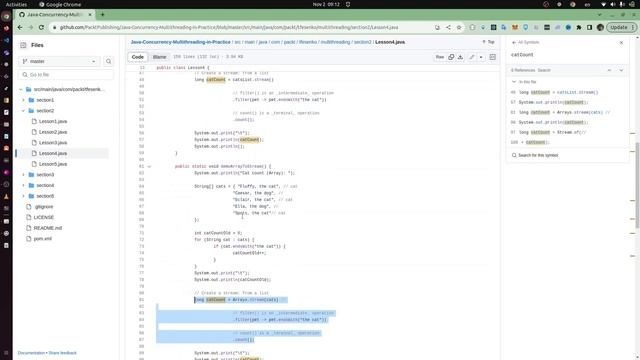Search files with the magnifier button

pos(109,61)
